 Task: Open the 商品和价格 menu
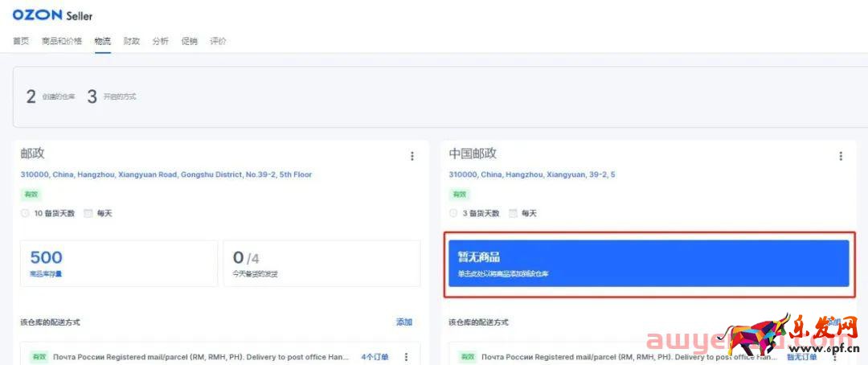pyautogui.click(x=62, y=41)
